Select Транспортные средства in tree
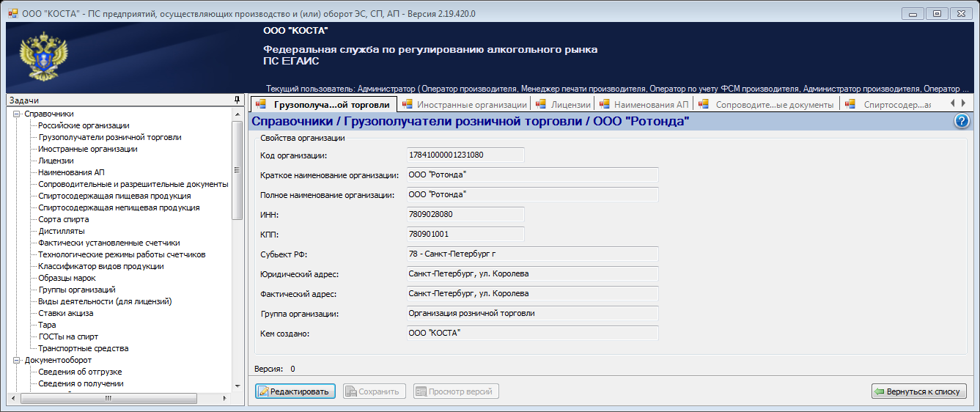 (84, 349)
